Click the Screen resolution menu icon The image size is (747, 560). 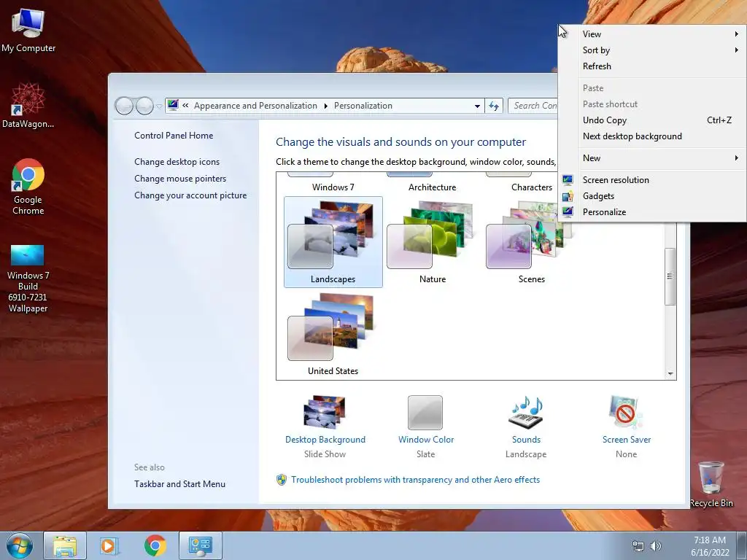(568, 180)
